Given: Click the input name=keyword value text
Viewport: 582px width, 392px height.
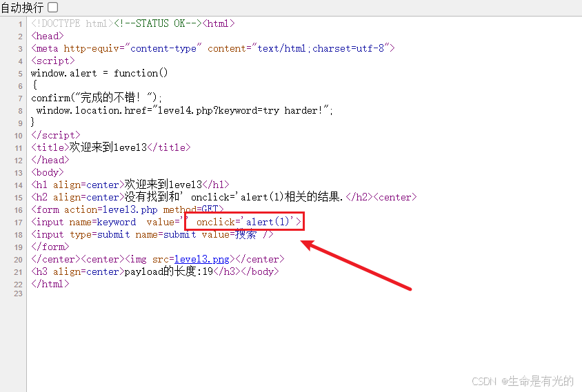Looking at the screenshot, I should tap(166, 222).
